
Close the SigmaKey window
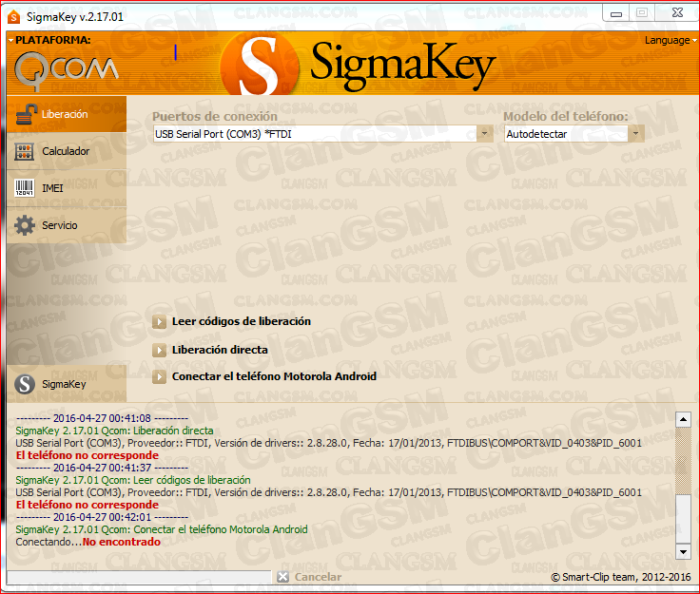point(677,13)
